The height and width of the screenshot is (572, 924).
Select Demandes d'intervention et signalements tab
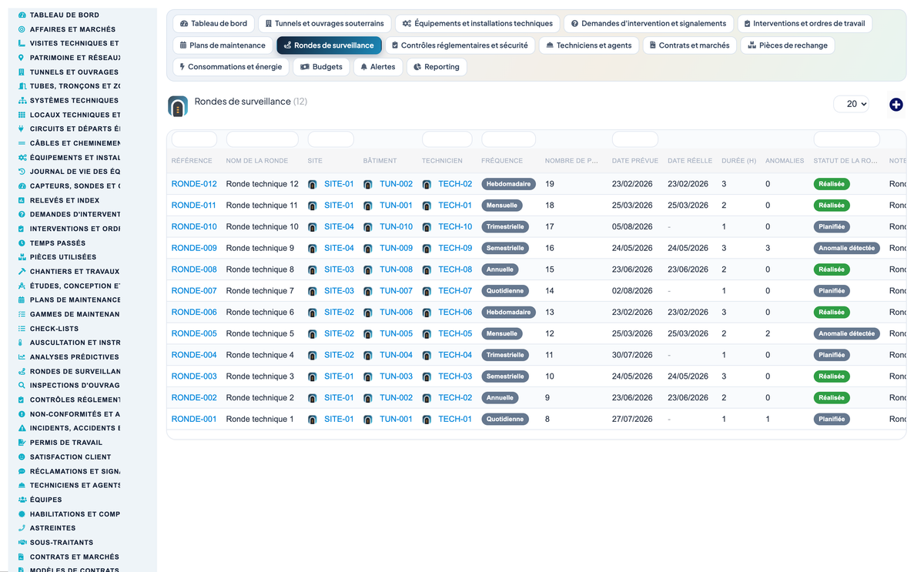coord(648,23)
